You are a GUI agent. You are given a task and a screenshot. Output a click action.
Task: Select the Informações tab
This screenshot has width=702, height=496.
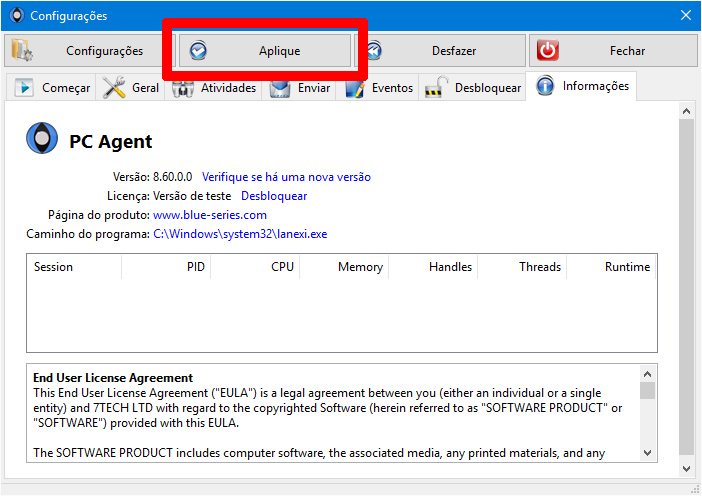pos(581,86)
